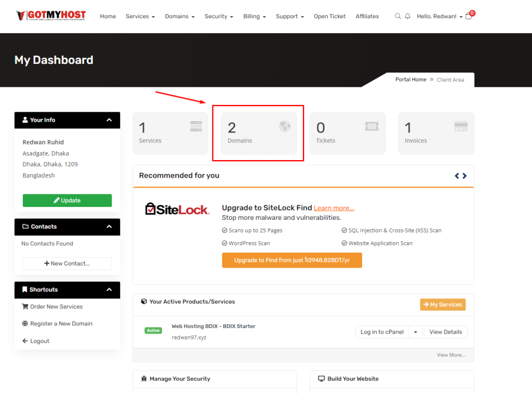Open the search magnifier icon
Screen dimensions: 532x394
pyautogui.click(x=398, y=16)
